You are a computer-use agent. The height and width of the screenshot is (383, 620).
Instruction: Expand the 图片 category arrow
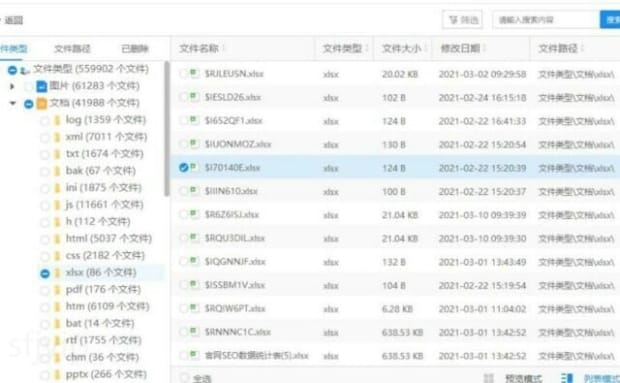pyautogui.click(x=12, y=86)
